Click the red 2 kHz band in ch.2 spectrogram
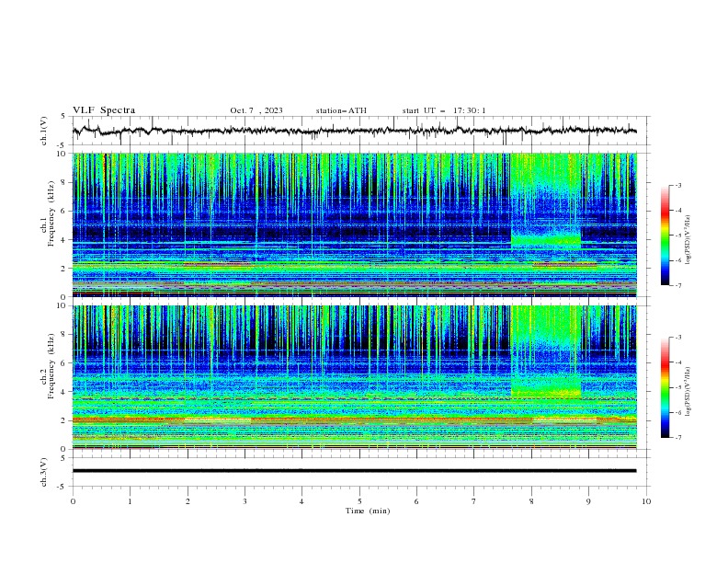The width and height of the screenshot is (728, 563). point(354,419)
